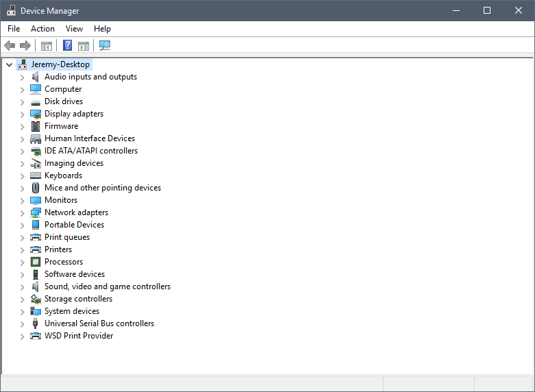
Task: Open the Help menu
Action: [102, 29]
